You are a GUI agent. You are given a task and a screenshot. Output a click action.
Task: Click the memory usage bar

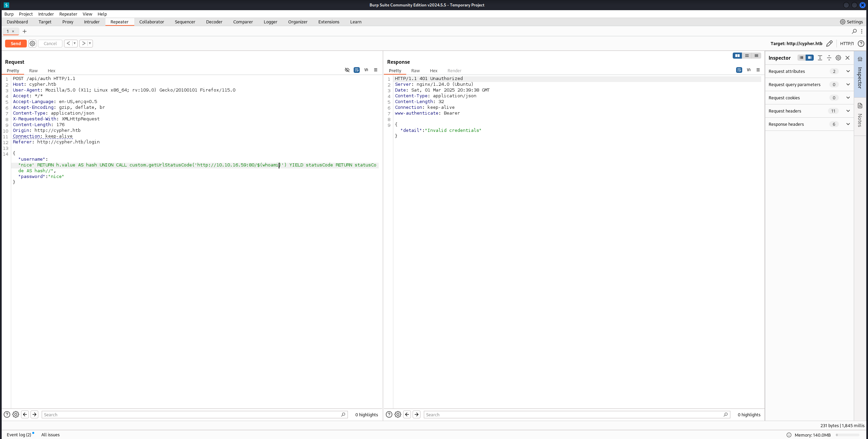coord(847,435)
